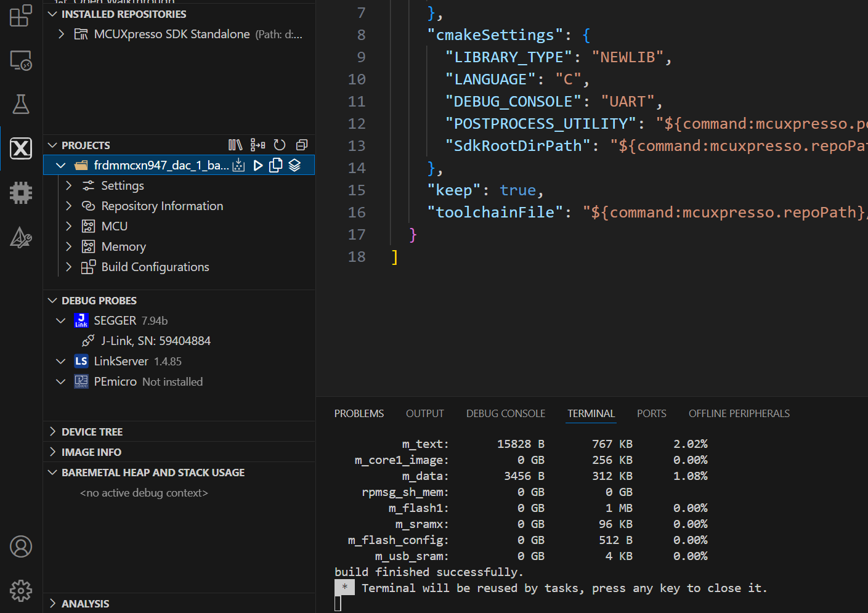Image resolution: width=868 pixels, height=613 pixels.
Task: Expand the Memory tree item
Action: pyautogui.click(x=68, y=246)
